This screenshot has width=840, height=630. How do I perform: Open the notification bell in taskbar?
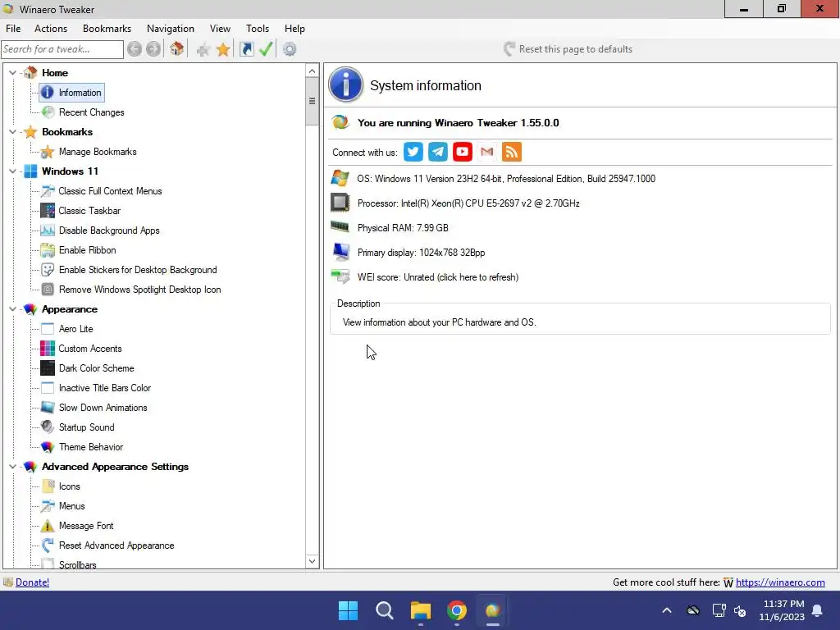click(818, 610)
